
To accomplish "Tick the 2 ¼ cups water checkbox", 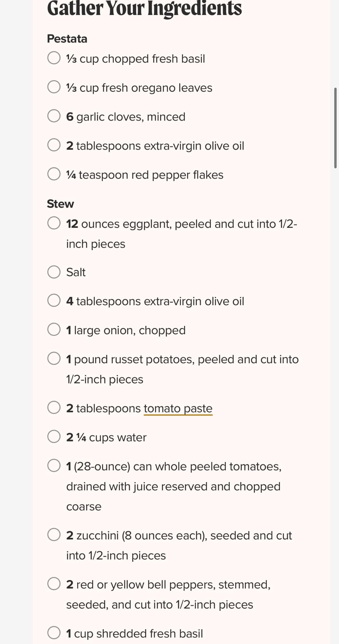I will pos(54,437).
